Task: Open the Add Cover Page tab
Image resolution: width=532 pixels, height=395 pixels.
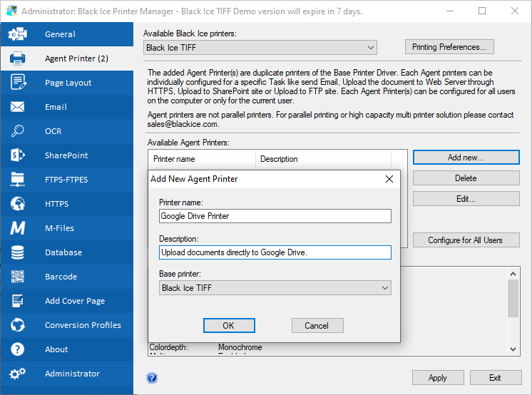Action: 74,301
